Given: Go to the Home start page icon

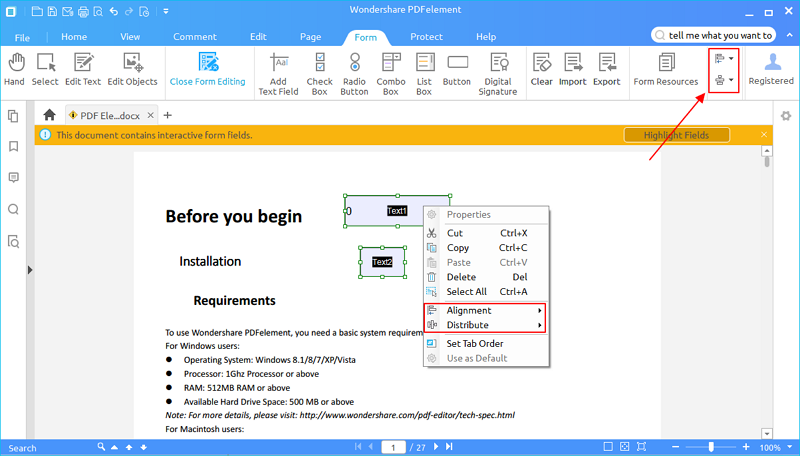Looking at the screenshot, I should [x=49, y=115].
